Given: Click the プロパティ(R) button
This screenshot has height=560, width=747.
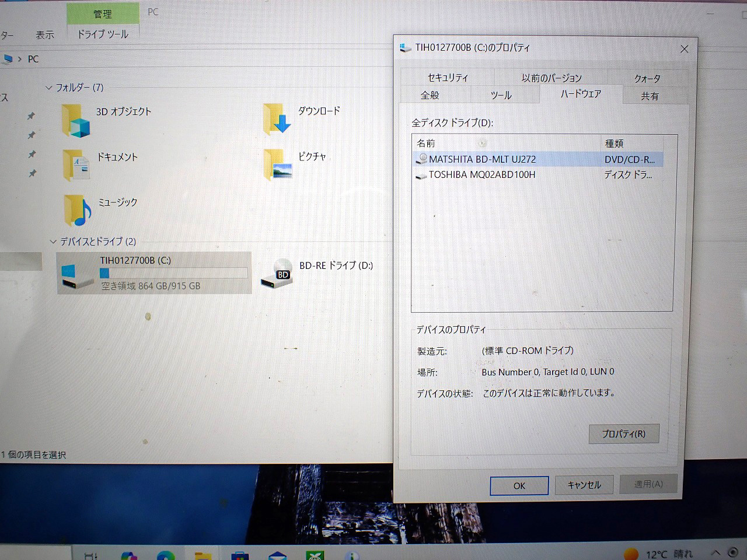Looking at the screenshot, I should (623, 433).
